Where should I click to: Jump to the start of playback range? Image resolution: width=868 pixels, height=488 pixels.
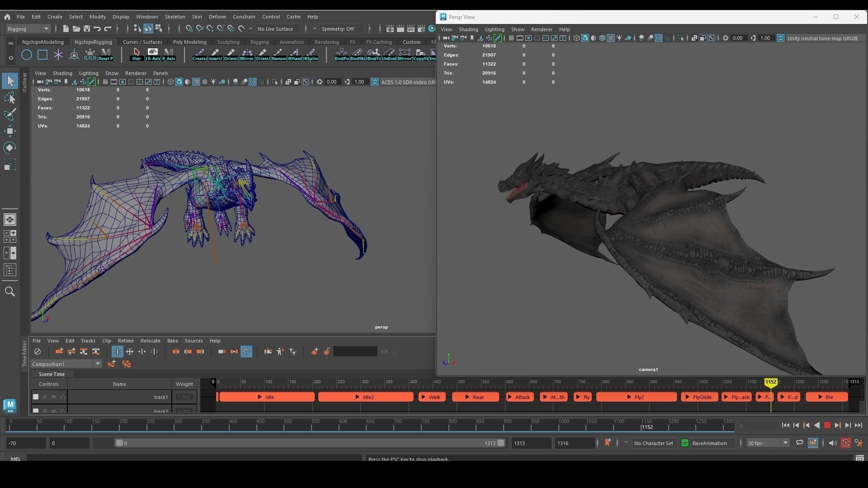click(785, 425)
